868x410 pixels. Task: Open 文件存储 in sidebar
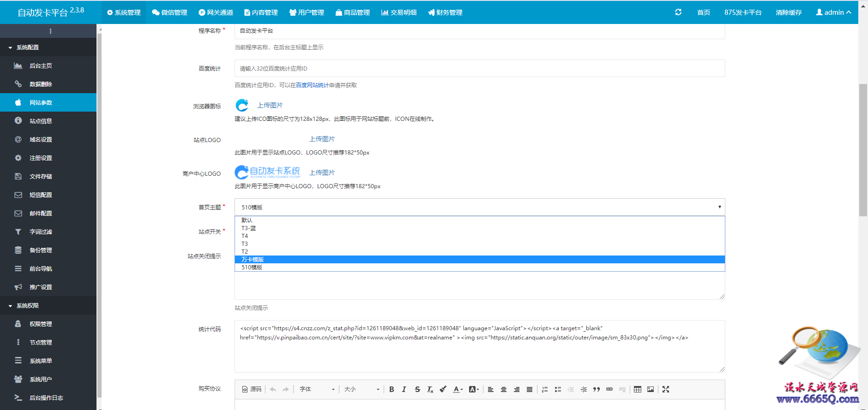pos(48,176)
